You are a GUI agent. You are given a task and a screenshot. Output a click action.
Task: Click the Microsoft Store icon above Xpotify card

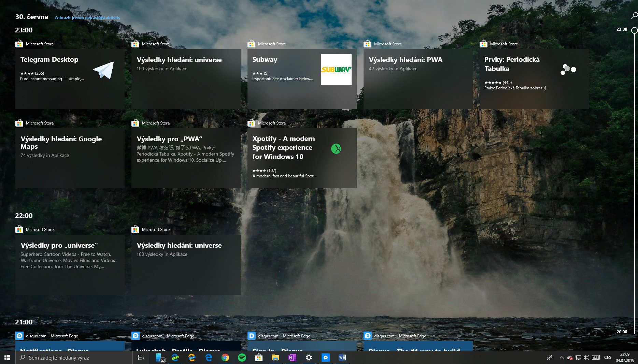[x=251, y=123]
